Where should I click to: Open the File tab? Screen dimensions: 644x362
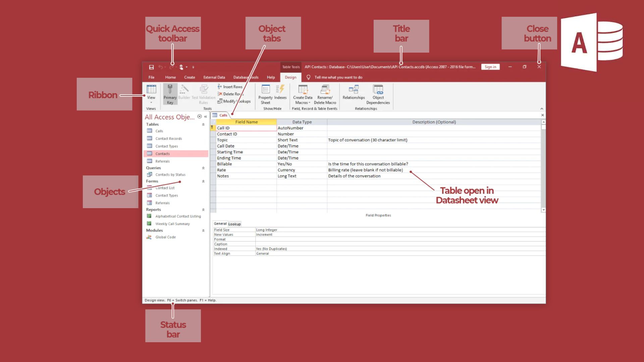(152, 77)
